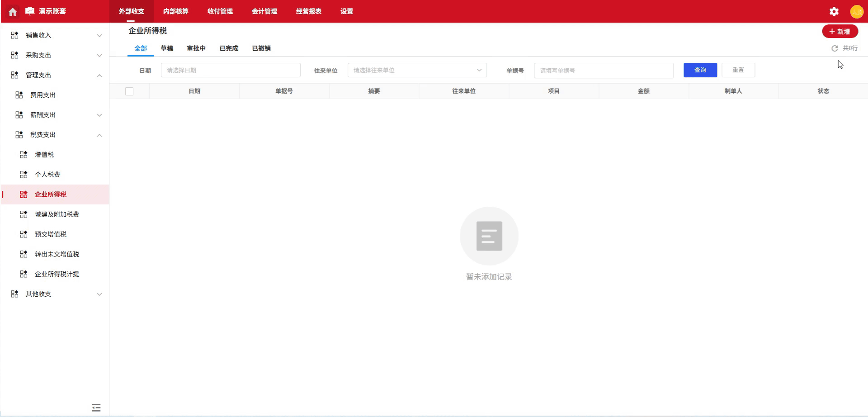Open the settings gear in the top right

(x=834, y=11)
